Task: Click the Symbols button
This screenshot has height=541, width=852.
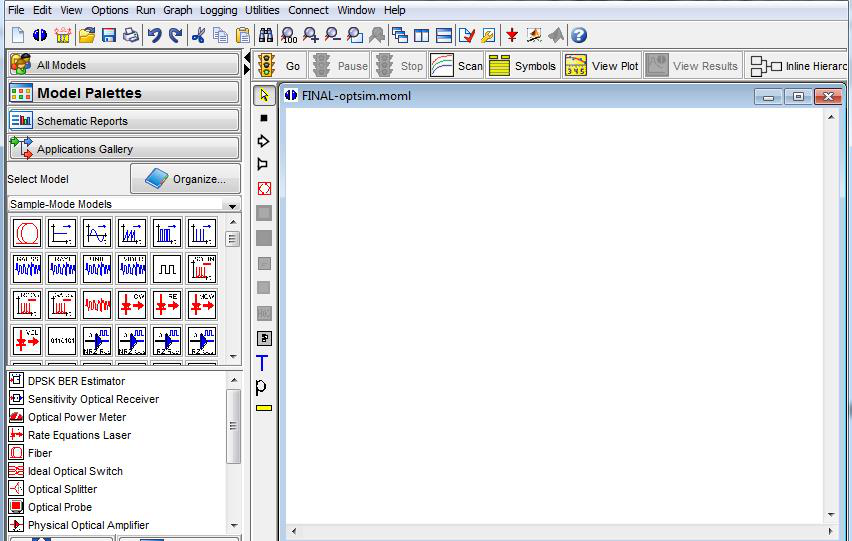Action: click(x=523, y=66)
